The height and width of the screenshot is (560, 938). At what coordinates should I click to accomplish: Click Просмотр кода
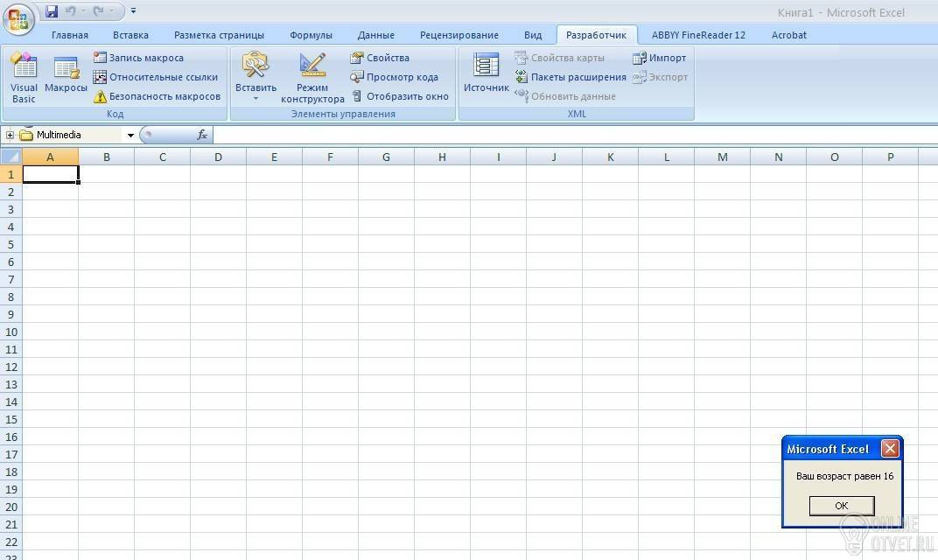point(395,77)
